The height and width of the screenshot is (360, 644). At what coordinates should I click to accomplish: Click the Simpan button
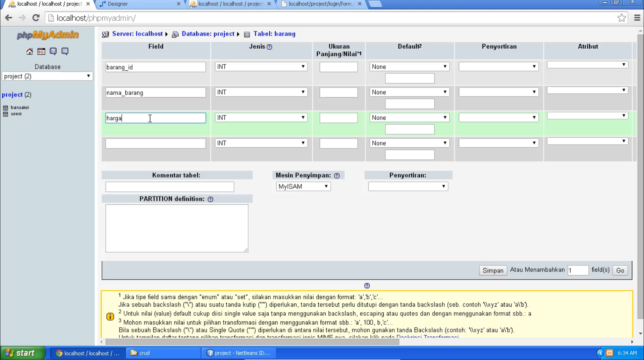(x=492, y=270)
